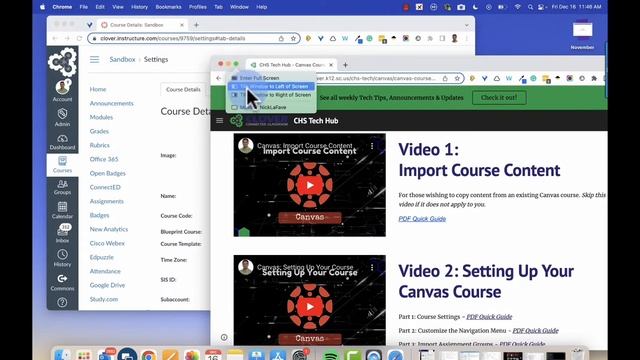The height and width of the screenshot is (360, 640).
Task: Open Bookmarks menu in menu bar
Action: pyautogui.click(x=168, y=7)
